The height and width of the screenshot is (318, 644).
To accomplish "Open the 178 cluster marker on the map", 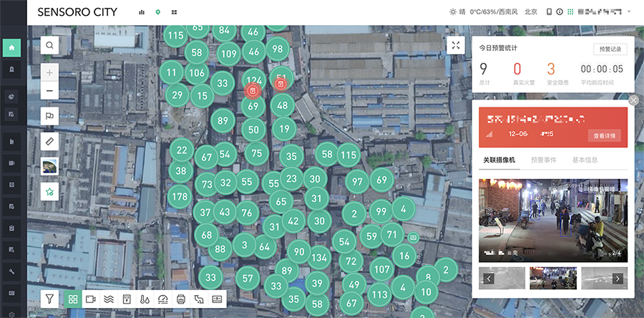I will (180, 197).
